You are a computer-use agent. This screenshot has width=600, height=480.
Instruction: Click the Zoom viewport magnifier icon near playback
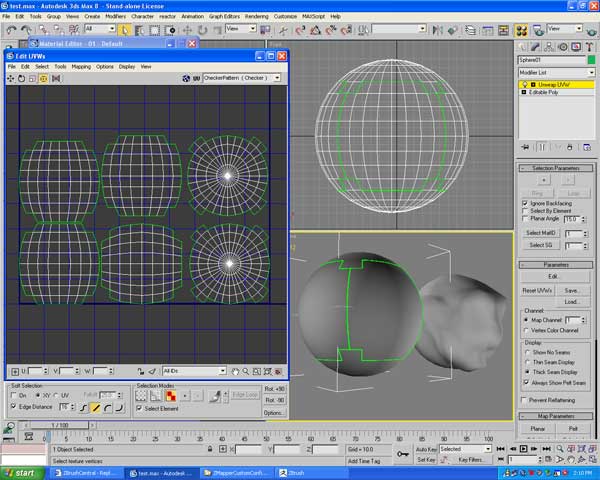coord(560,449)
